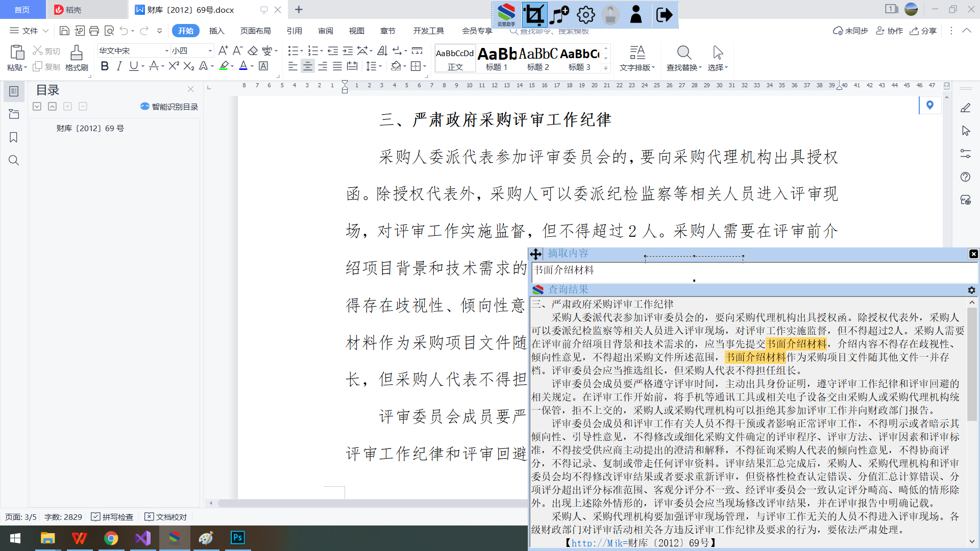Undo the last action

(x=124, y=31)
